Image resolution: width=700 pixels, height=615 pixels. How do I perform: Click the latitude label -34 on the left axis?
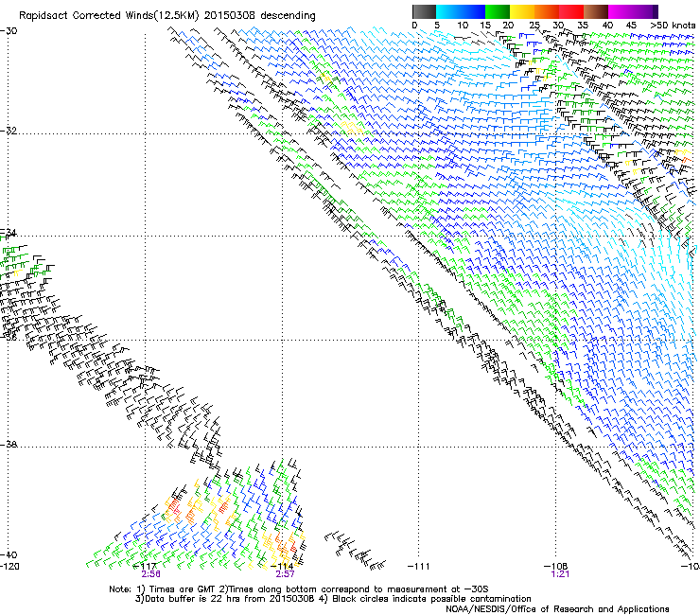9,232
